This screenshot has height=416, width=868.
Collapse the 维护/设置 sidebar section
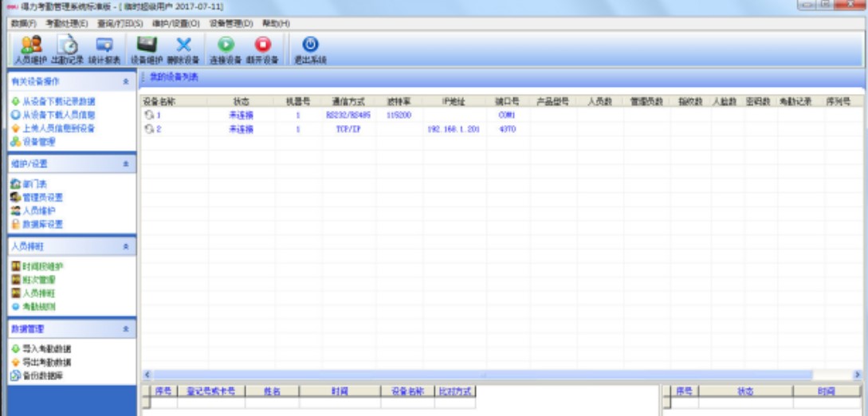coord(125,164)
